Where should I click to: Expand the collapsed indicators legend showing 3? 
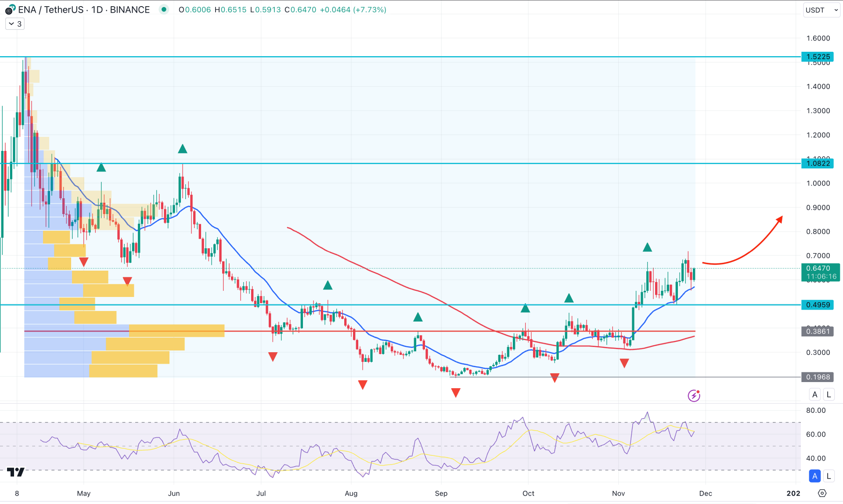[15, 24]
